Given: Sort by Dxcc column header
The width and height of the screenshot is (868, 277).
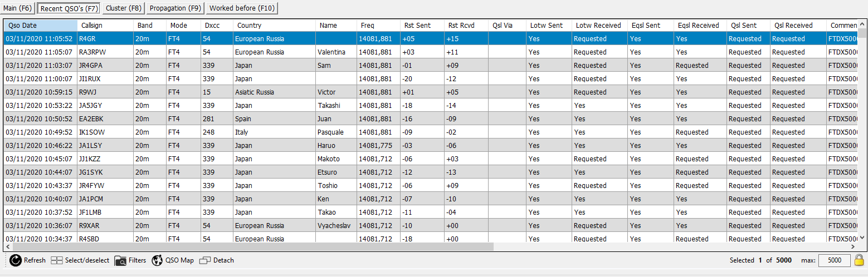Looking at the screenshot, I should coord(217,26).
